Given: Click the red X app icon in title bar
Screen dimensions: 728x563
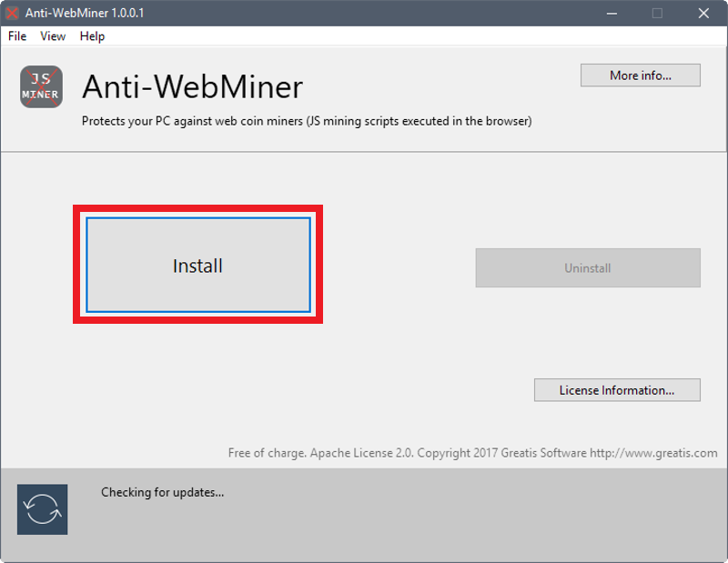Looking at the screenshot, I should [12, 13].
